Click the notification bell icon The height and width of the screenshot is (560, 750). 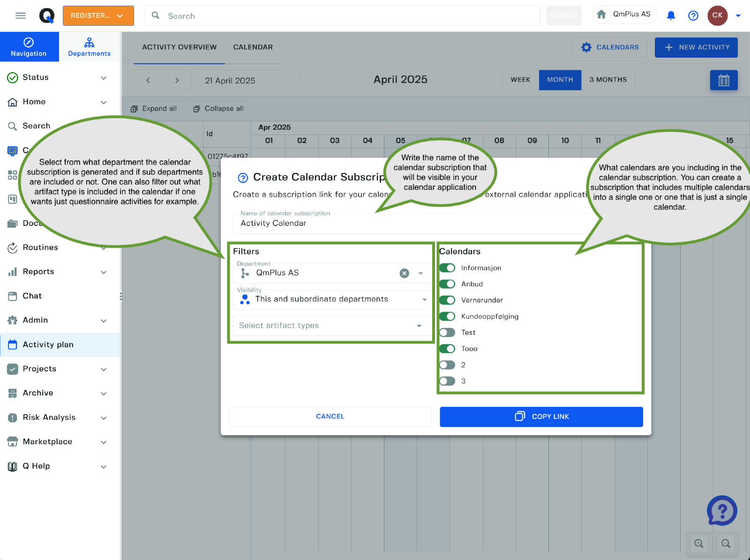671,16
